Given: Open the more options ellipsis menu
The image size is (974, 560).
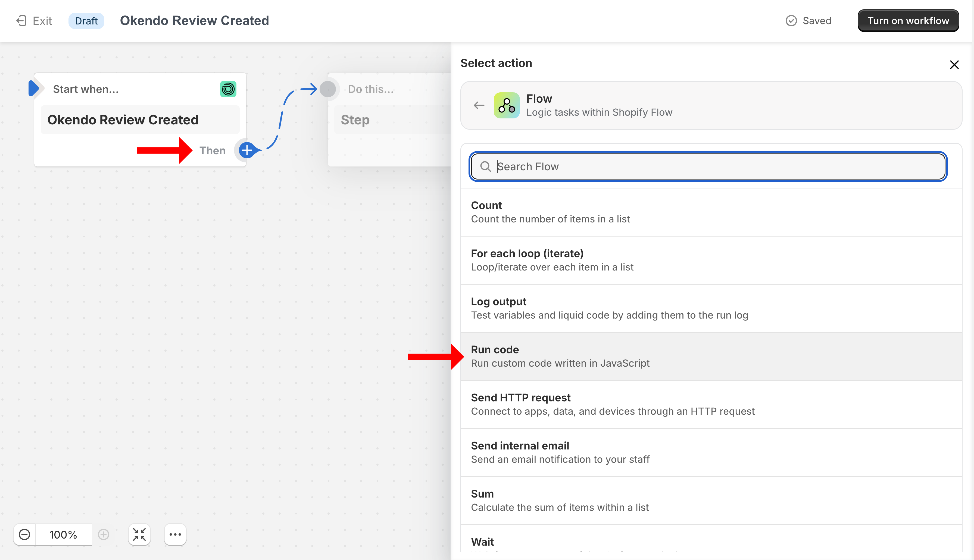Looking at the screenshot, I should [x=175, y=535].
